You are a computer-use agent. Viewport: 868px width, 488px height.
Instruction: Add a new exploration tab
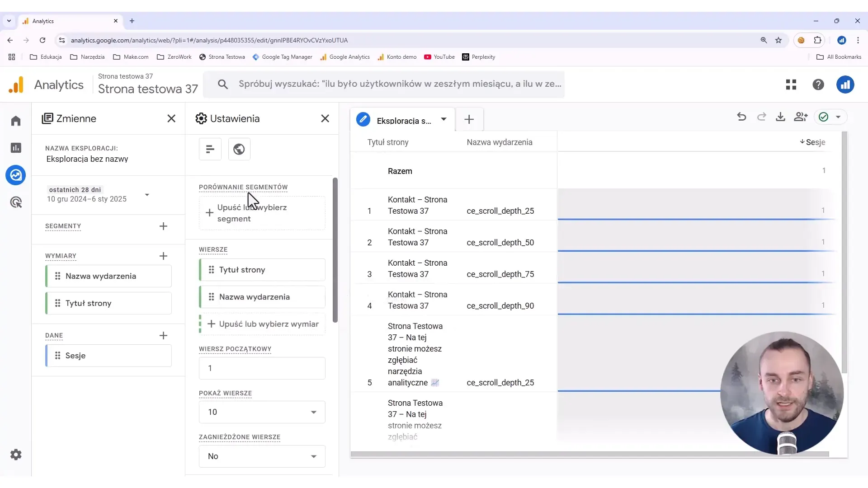point(469,119)
